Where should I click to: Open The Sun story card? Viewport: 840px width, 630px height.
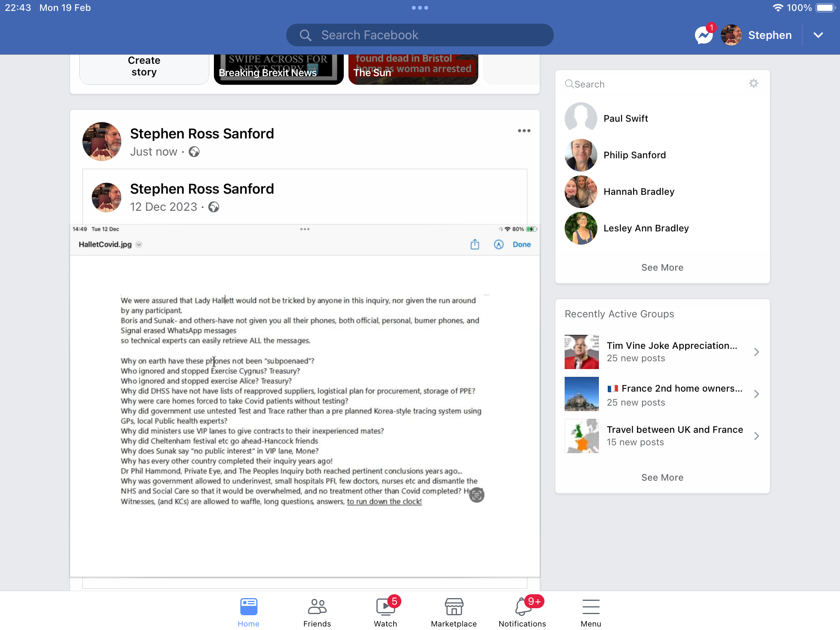pyautogui.click(x=413, y=69)
